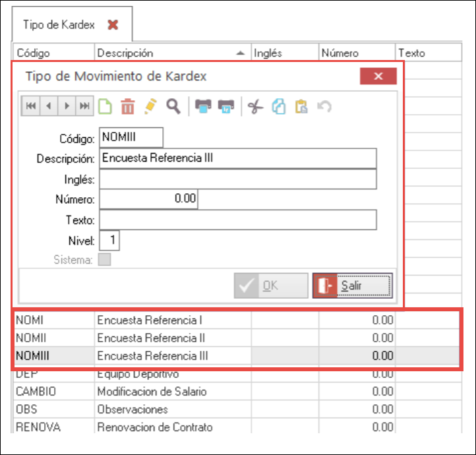
Task: Toggle the Sistema checkbox
Action: click(104, 260)
